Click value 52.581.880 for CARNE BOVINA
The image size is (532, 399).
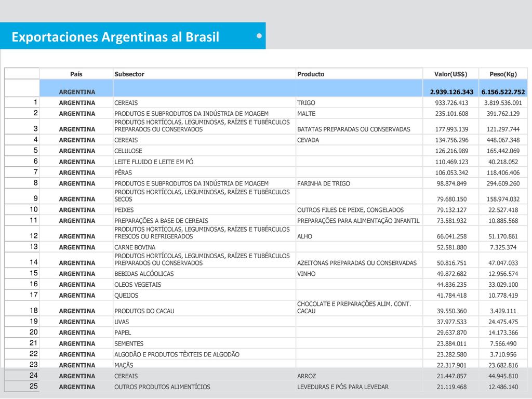coord(451,247)
